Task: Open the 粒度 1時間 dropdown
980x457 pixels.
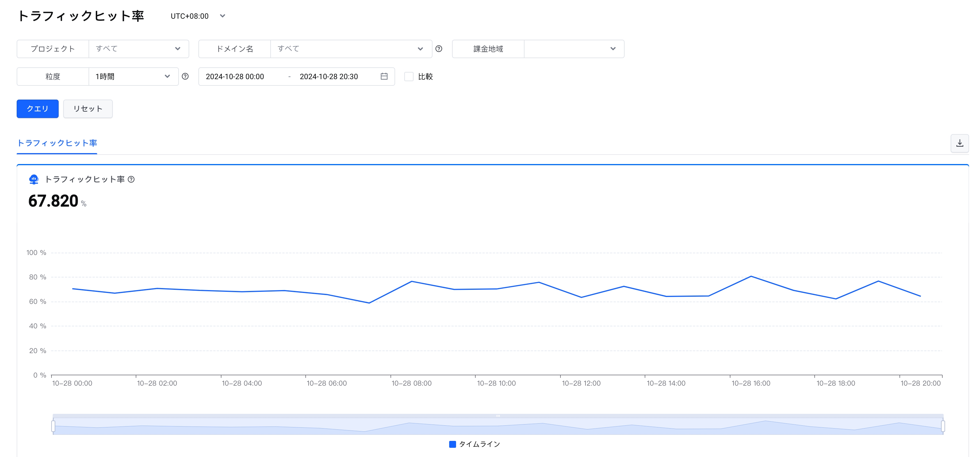Action: coord(133,77)
